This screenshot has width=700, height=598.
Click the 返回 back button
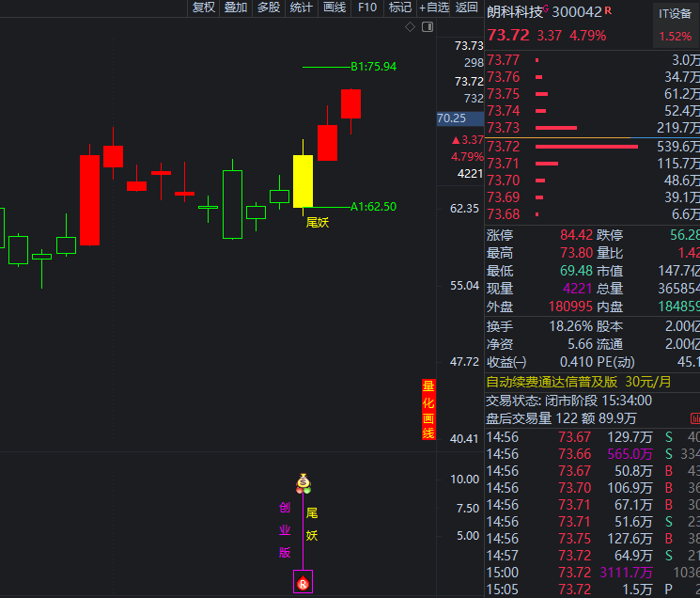click(x=467, y=8)
